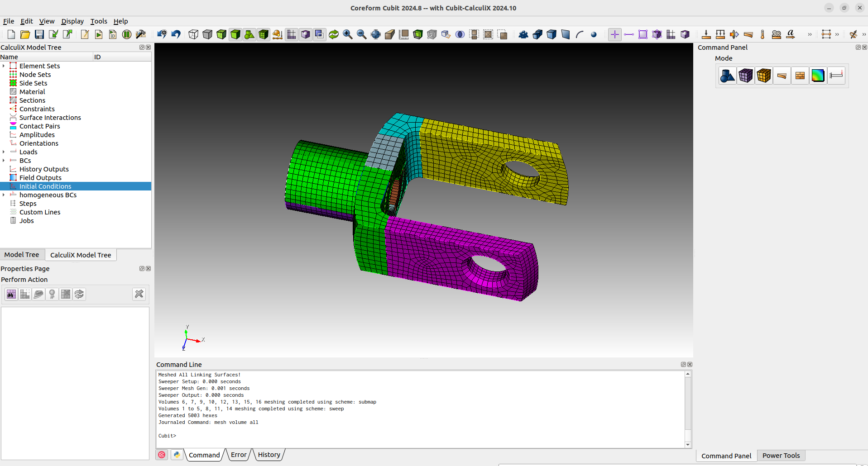
Task: Expand the homogeneous BCs tree node
Action: [4, 195]
